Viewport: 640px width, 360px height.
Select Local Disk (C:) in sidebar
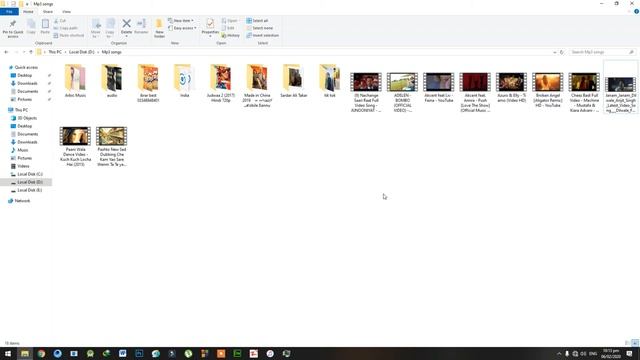30,174
